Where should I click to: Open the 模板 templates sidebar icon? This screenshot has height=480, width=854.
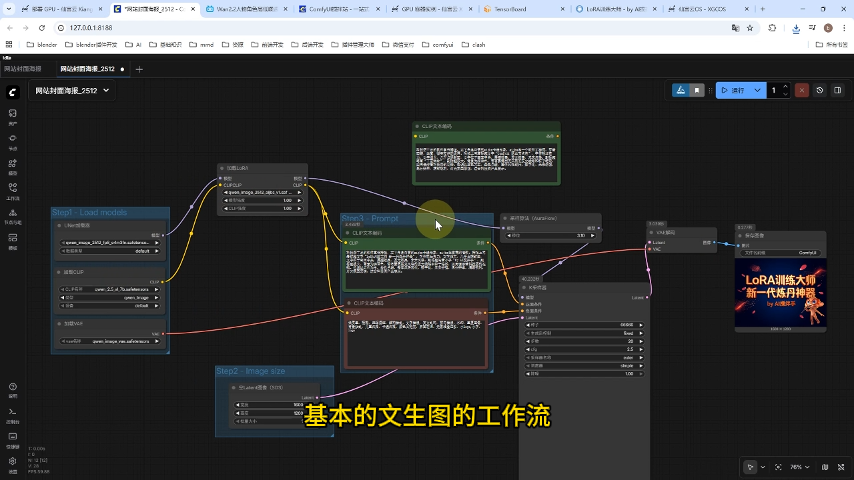(x=13, y=241)
